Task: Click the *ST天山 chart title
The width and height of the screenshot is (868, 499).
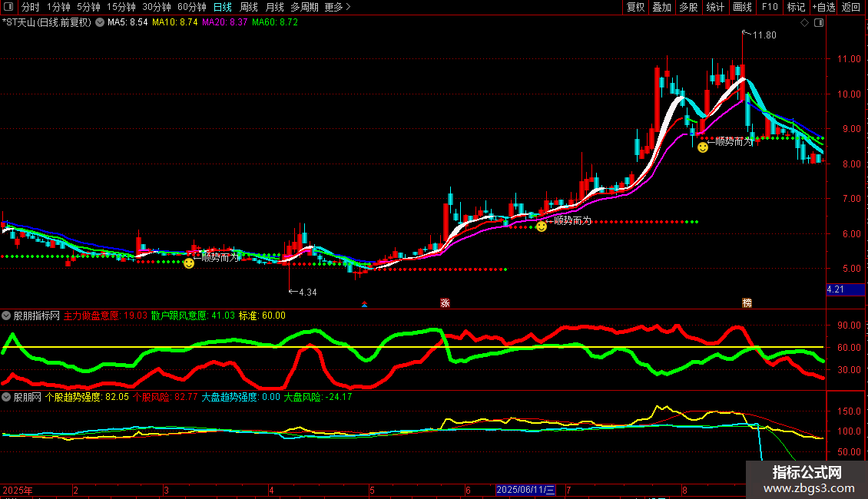Action: click(x=47, y=23)
